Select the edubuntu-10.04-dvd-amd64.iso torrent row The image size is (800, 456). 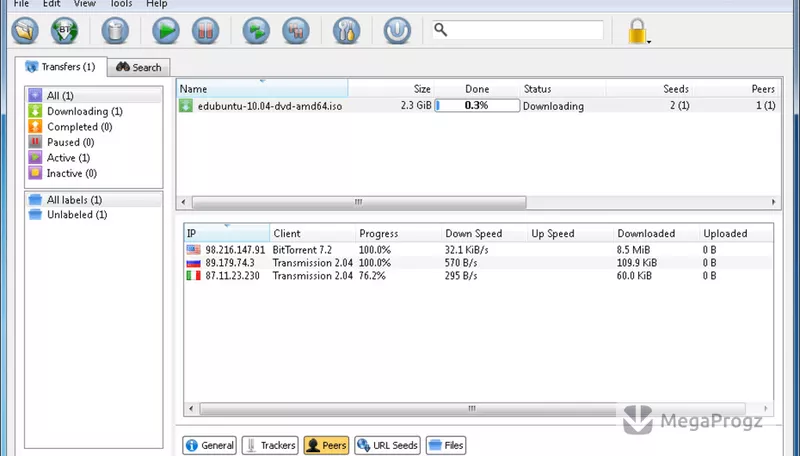click(x=479, y=106)
